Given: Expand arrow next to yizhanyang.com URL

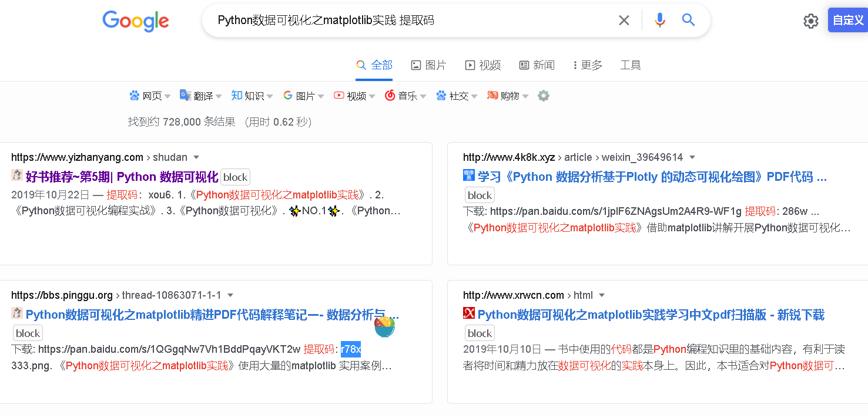Looking at the screenshot, I should tap(196, 157).
